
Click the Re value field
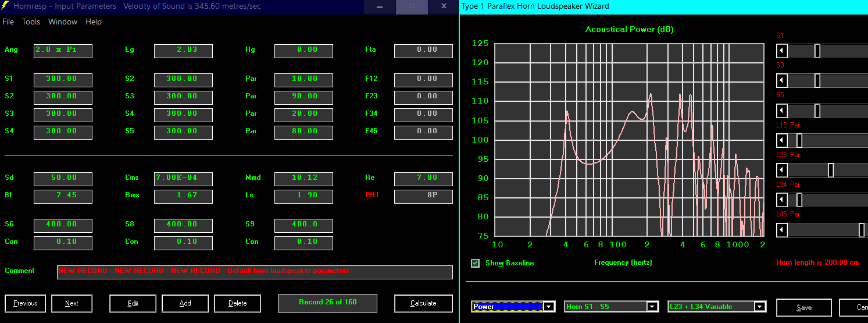[x=423, y=179]
